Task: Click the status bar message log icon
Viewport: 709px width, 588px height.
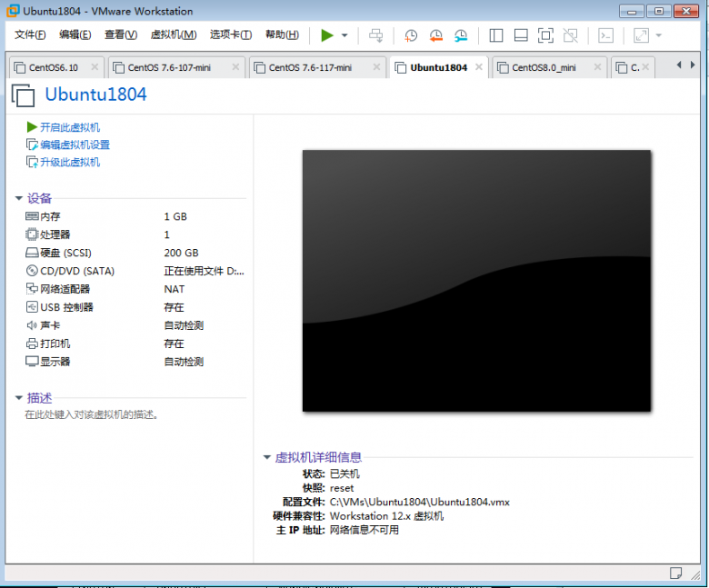Action: click(x=675, y=573)
